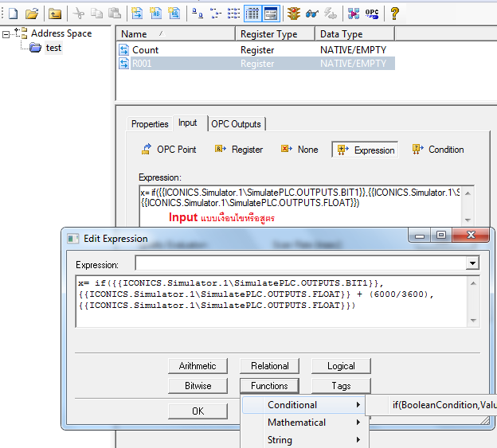Click the scissors Cut icon

(x=78, y=14)
